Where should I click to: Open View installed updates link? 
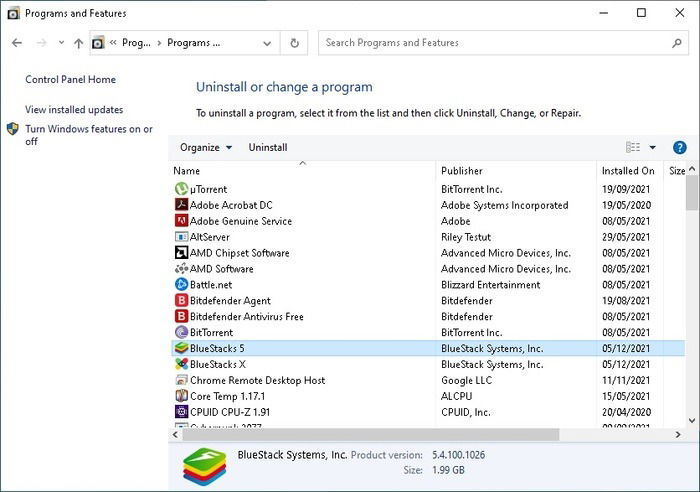(74, 109)
